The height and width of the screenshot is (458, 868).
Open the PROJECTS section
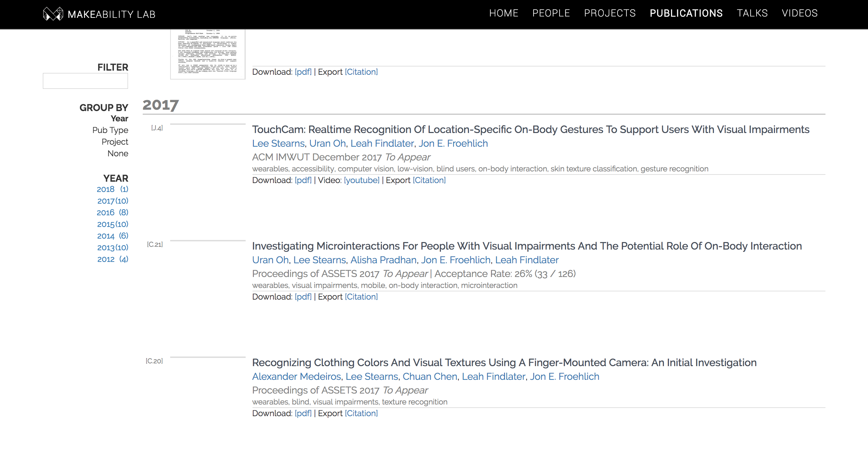pyautogui.click(x=610, y=13)
